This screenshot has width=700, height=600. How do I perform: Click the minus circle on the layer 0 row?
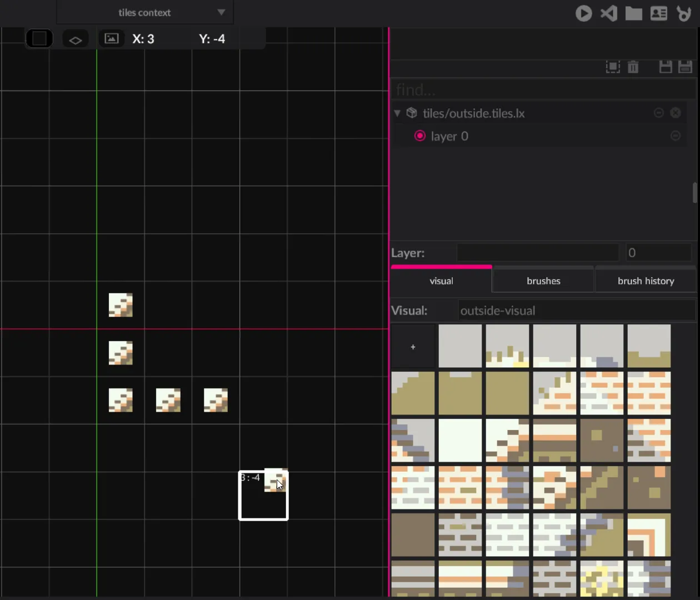[676, 136]
